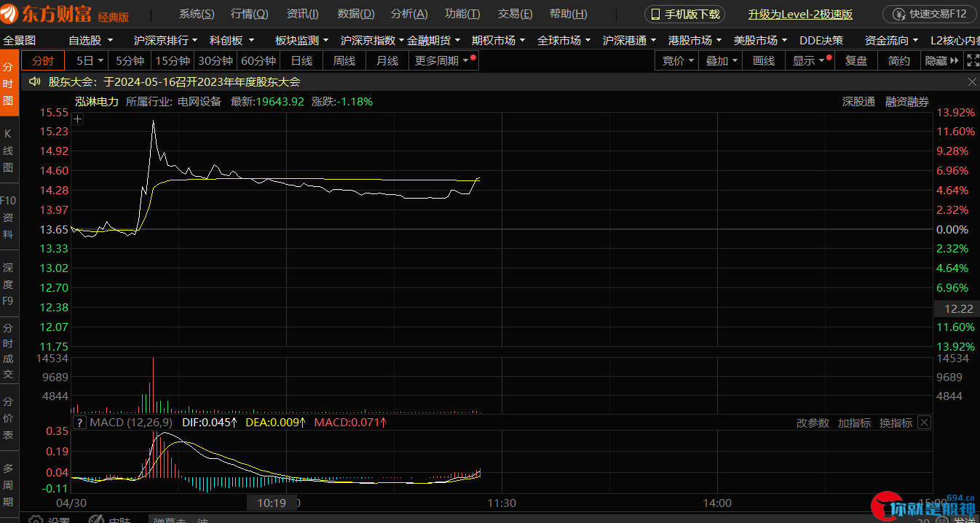Toggle 隐藏 to collapse the side panel
This screenshot has width=980, height=523.
pos(941,60)
